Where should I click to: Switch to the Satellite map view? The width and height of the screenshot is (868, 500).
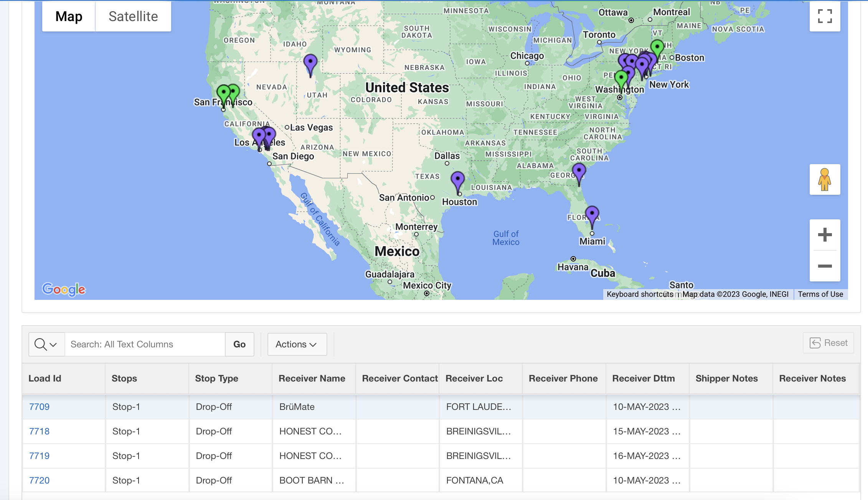pyautogui.click(x=133, y=16)
